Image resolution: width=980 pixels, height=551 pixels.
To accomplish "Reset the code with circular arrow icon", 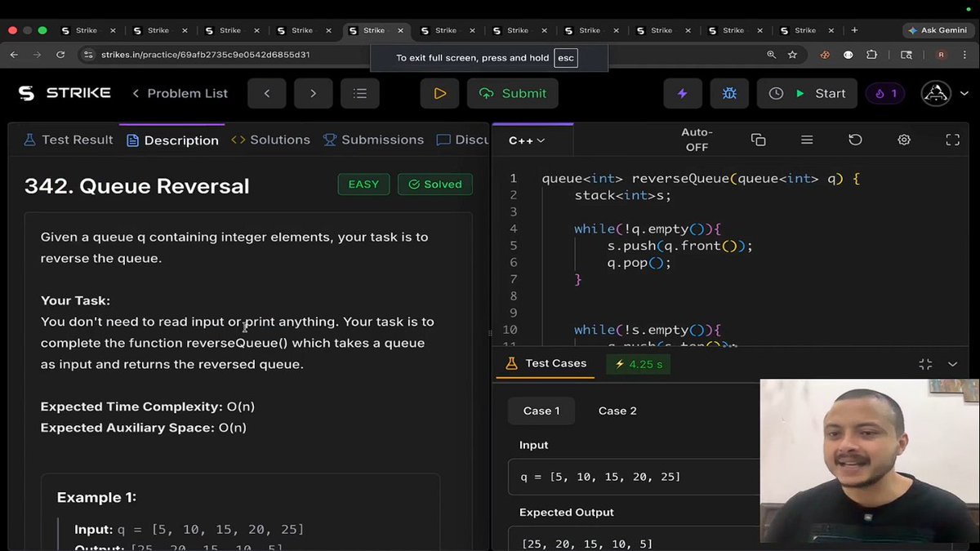I will pos(855,140).
